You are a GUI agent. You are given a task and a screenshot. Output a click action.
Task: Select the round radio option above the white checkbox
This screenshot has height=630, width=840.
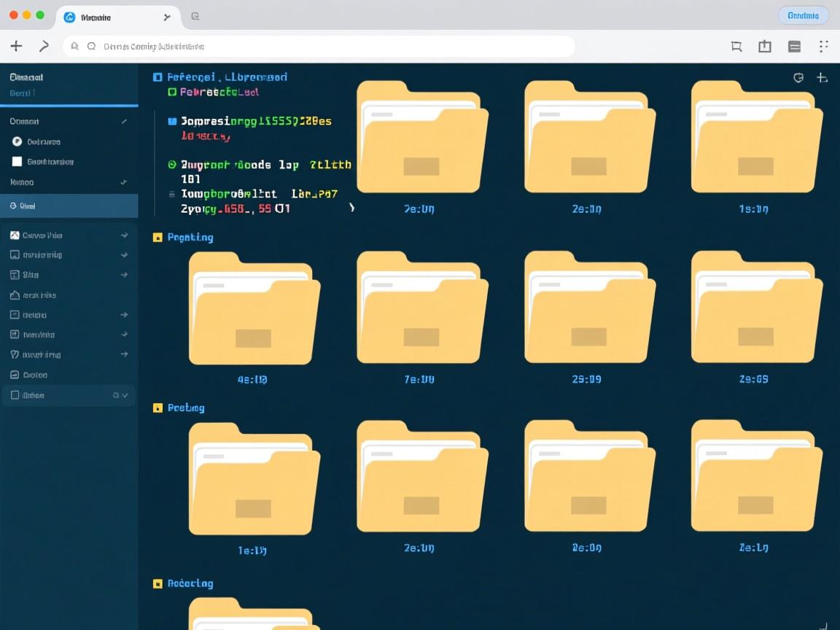click(17, 141)
